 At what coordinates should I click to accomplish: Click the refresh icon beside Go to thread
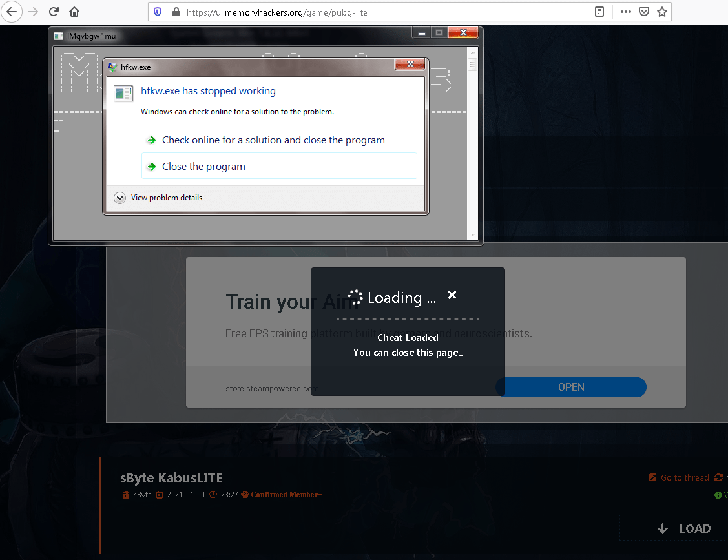[719, 477]
